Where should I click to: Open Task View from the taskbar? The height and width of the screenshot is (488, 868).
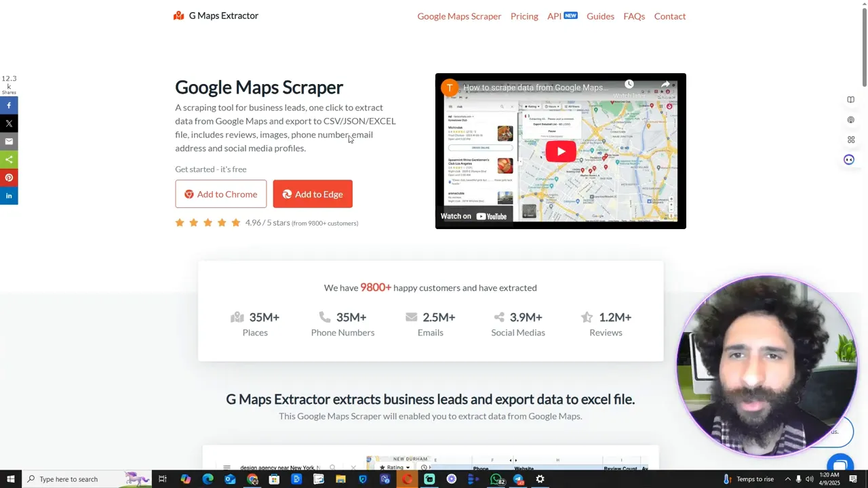tap(163, 479)
